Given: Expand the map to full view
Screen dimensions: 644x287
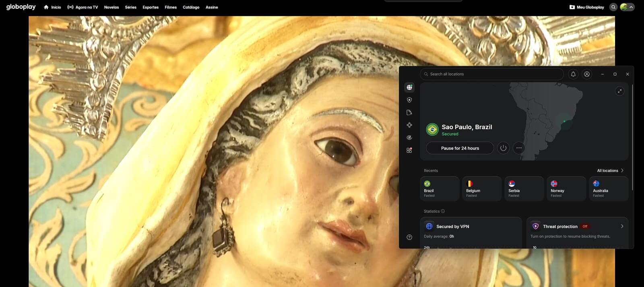Looking at the screenshot, I should point(620,91).
